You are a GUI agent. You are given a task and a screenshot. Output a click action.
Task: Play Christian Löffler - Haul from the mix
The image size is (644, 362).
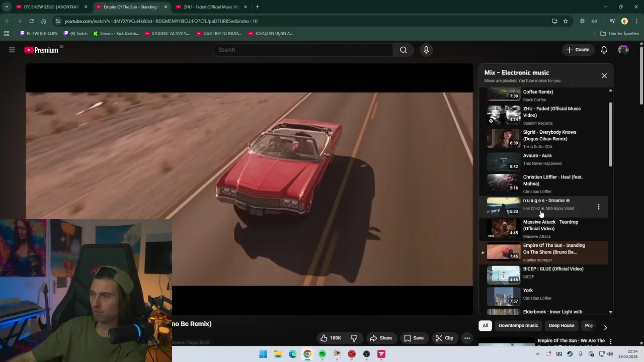[544, 184]
